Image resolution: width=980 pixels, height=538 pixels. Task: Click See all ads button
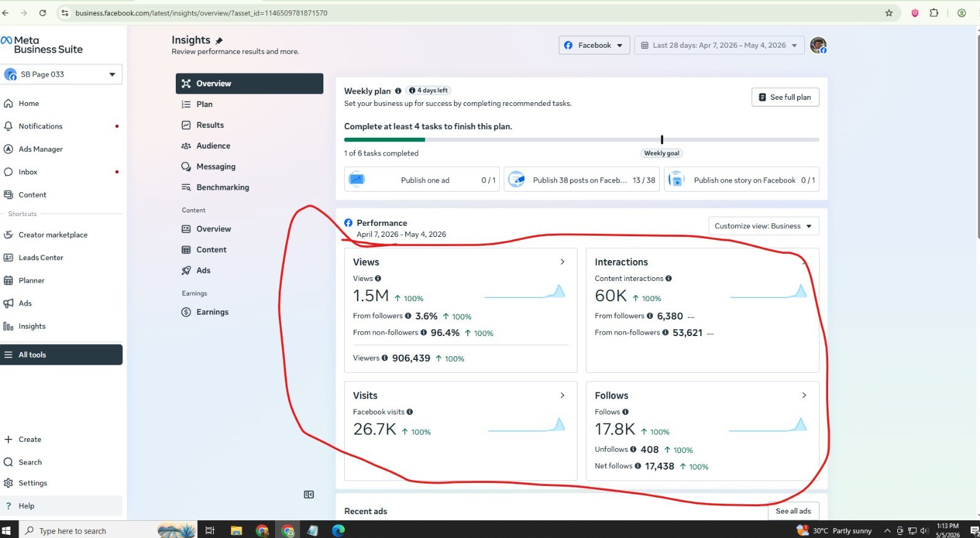coord(793,511)
